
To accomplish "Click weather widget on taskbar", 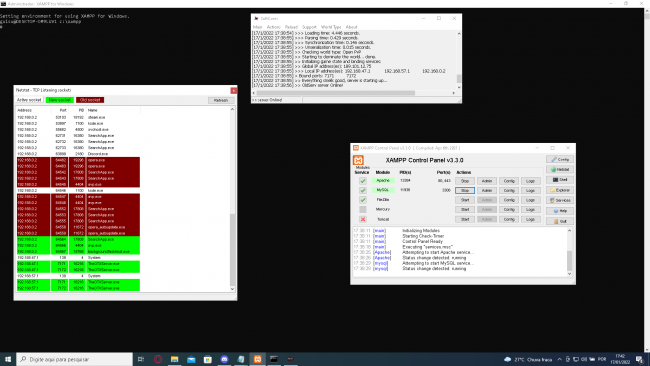I will click(x=528, y=359).
